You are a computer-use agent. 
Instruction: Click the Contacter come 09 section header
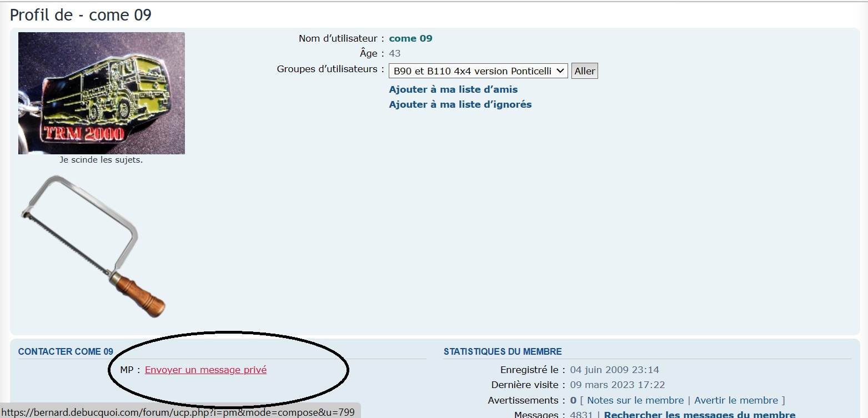[x=66, y=351]
